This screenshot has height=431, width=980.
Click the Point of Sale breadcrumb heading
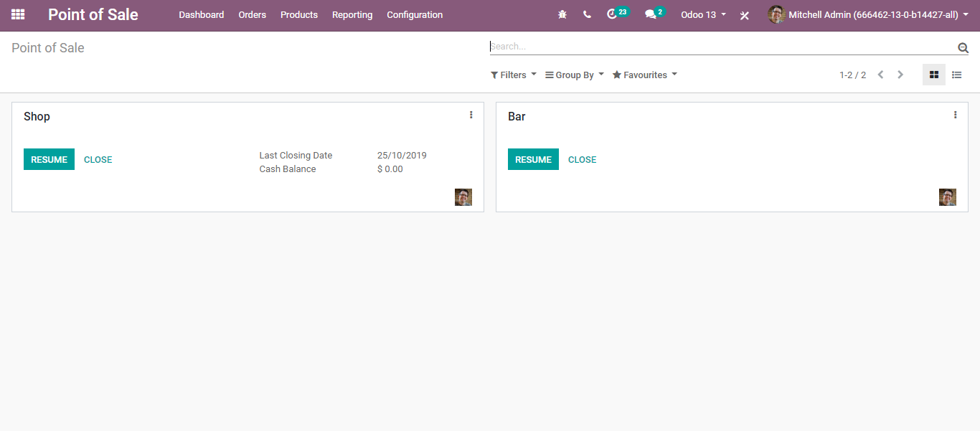pyautogui.click(x=48, y=48)
